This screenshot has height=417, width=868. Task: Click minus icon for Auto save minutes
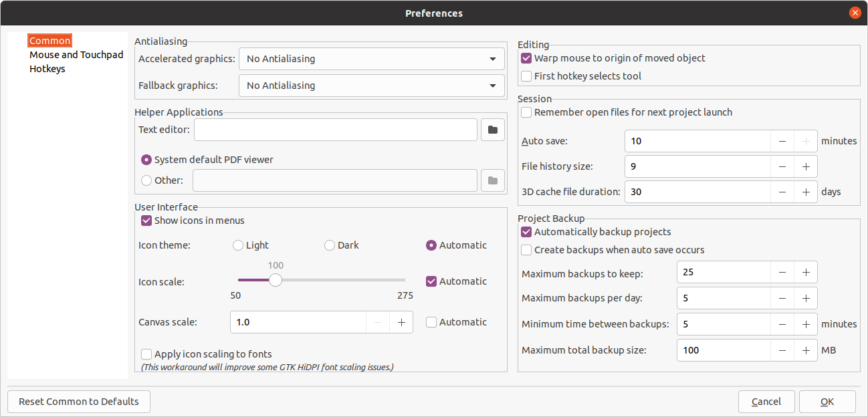coord(782,141)
